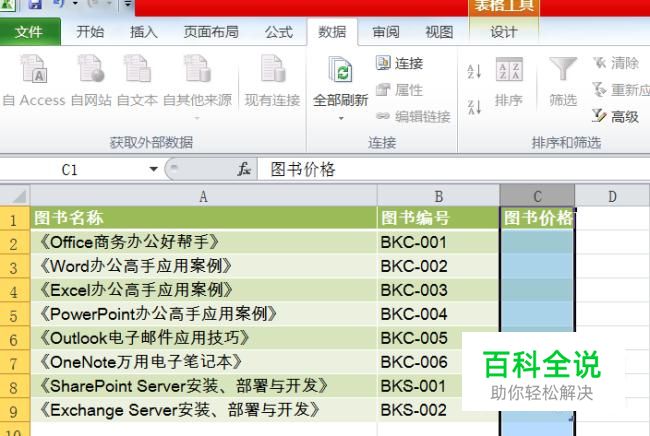The image size is (650, 436).
Task: Click the fx insert function button
Action: 244,169
